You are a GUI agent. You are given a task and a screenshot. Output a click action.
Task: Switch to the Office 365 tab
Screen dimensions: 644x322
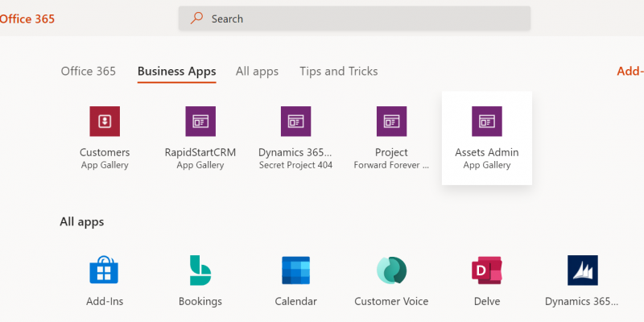[x=89, y=72]
